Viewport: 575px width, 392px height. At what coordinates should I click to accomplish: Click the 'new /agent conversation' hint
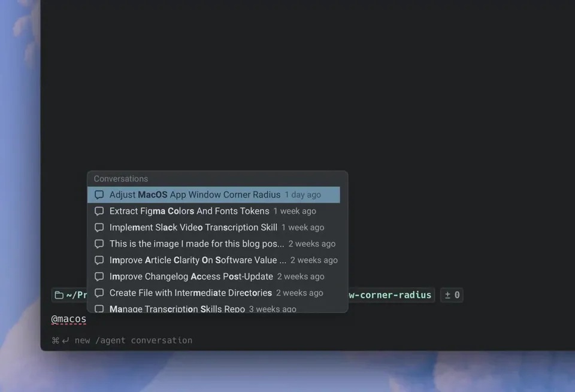pyautogui.click(x=134, y=341)
